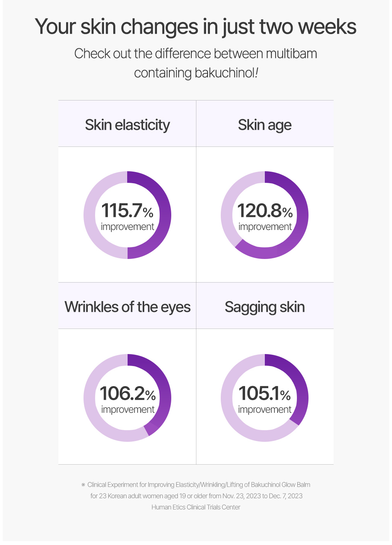The height and width of the screenshot is (545, 392).
Task: Click the Sagging skin header cell
Action: pos(265,306)
